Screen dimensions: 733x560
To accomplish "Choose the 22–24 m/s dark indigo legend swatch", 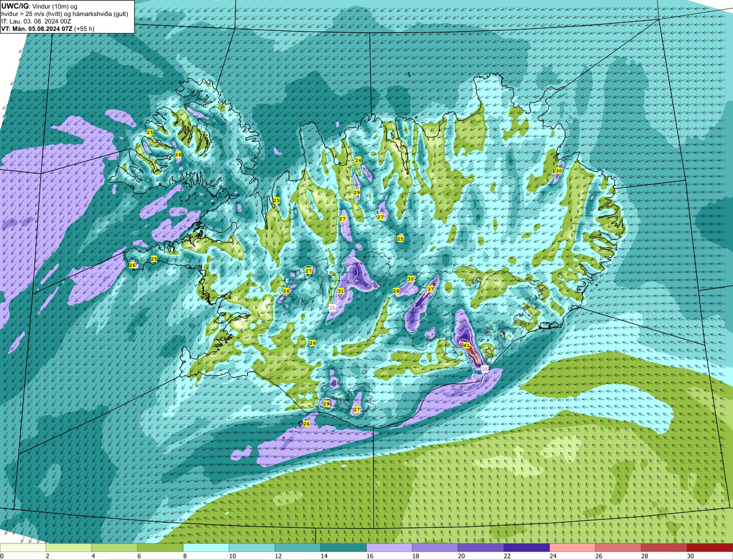I will click(x=527, y=547).
